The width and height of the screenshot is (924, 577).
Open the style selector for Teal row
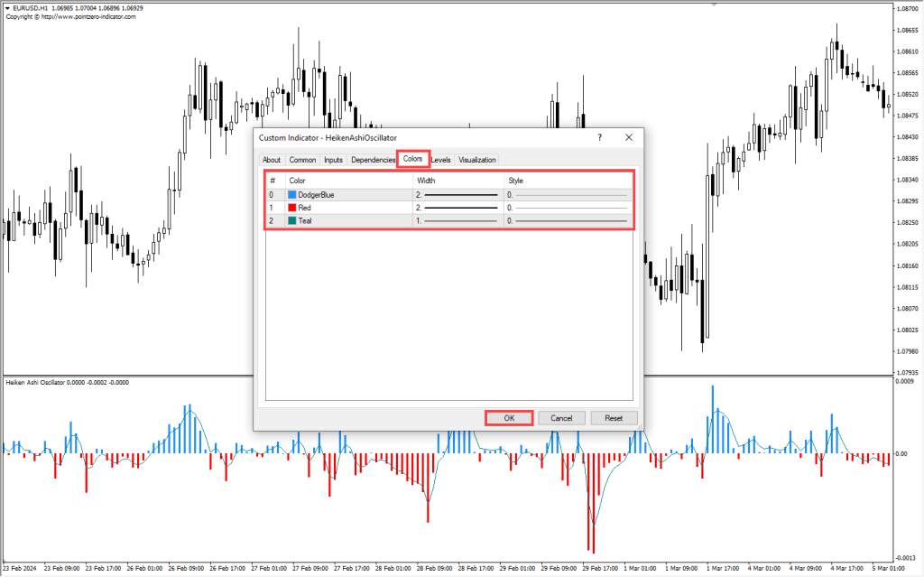pyautogui.click(x=568, y=220)
